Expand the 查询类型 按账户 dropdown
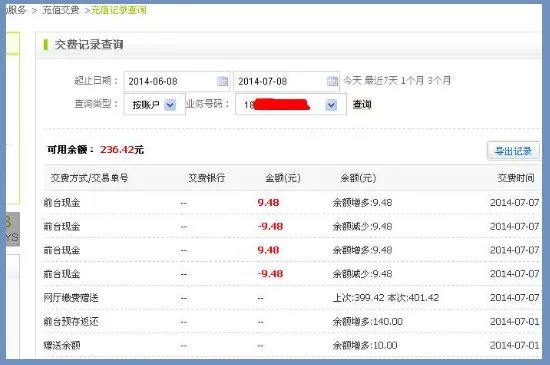550x365 pixels. coord(170,104)
